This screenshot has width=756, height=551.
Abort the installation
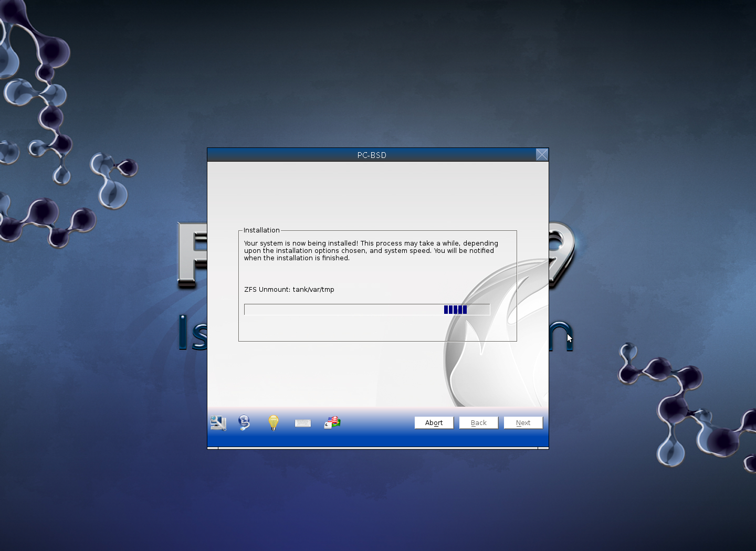tap(434, 422)
